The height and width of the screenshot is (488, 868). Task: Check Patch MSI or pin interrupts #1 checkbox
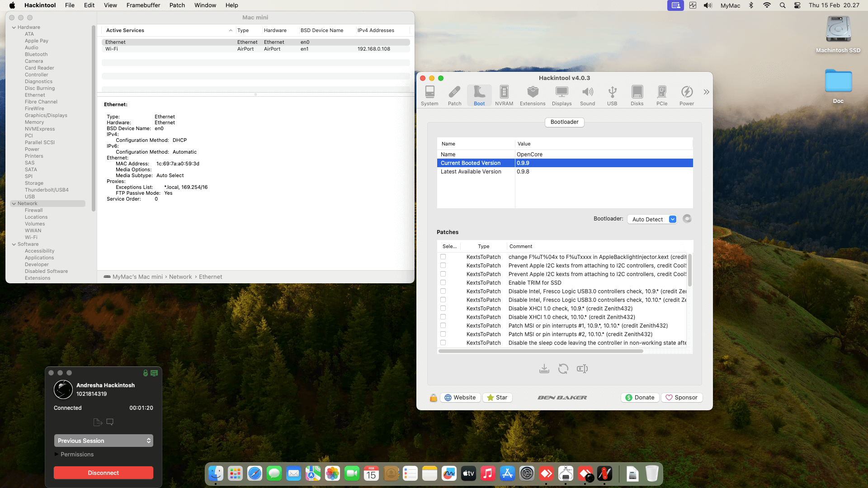[x=443, y=325]
